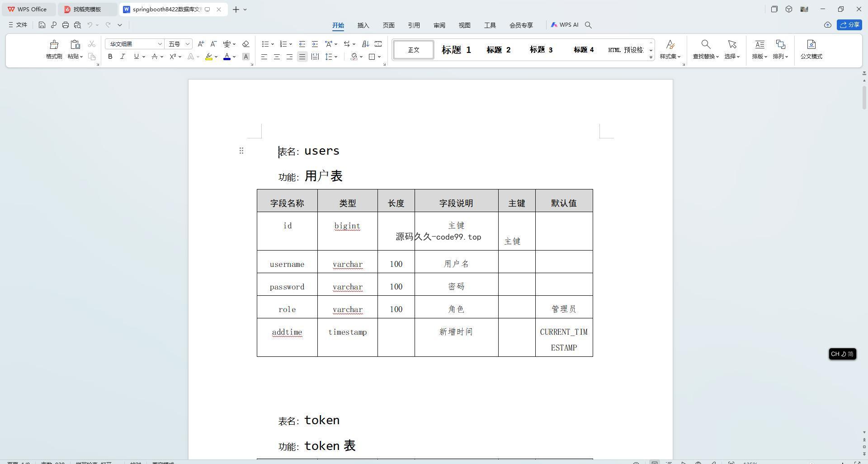Expand numbered list style dropdown
The height and width of the screenshot is (464, 868).
pyautogui.click(x=290, y=44)
